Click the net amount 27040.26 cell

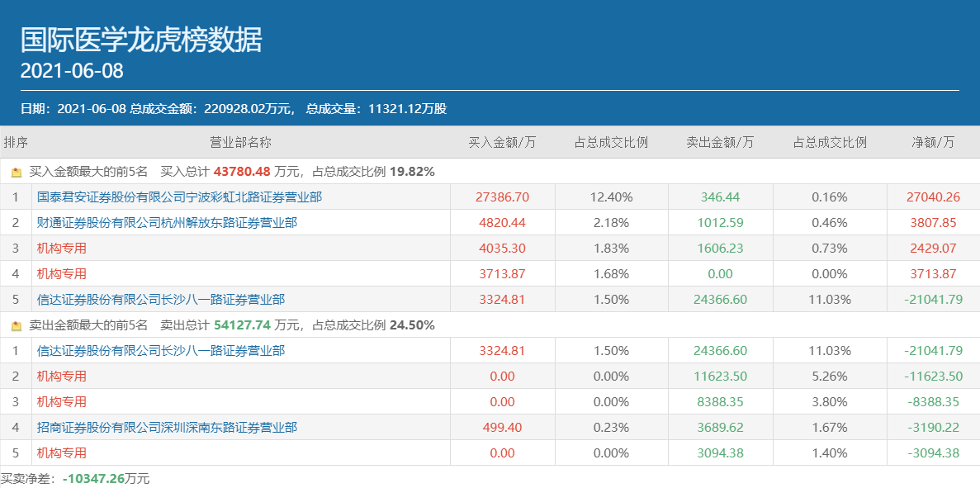934,197
